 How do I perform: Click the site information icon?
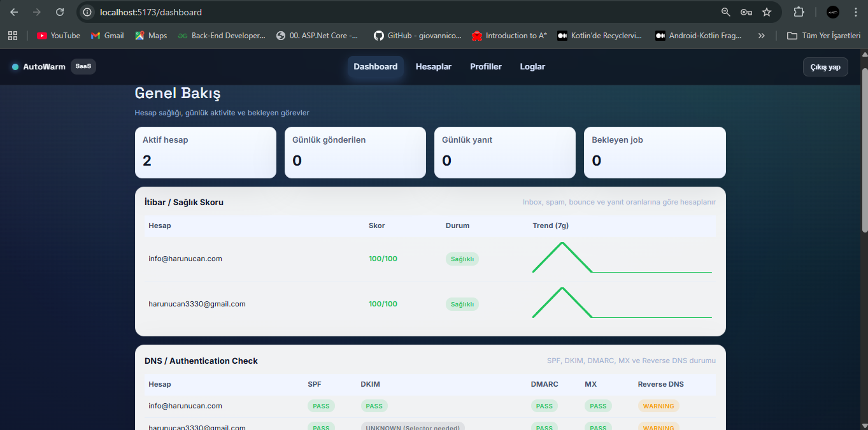point(88,12)
